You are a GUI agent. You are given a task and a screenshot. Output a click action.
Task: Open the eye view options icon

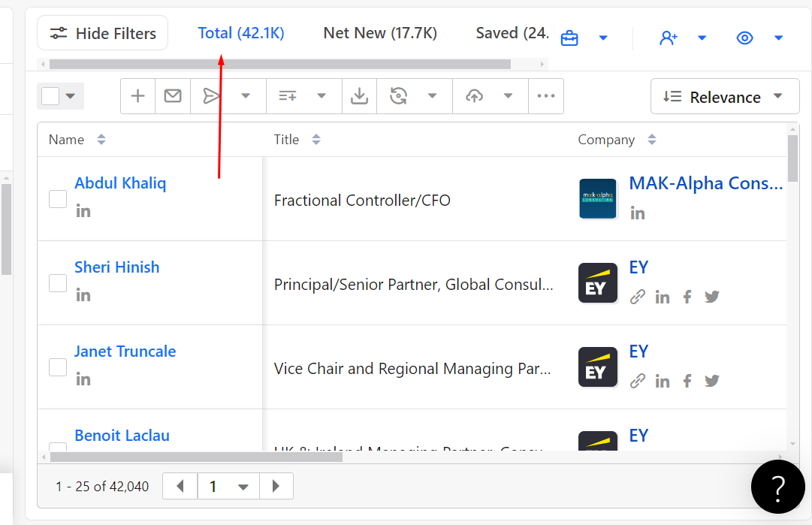(x=744, y=37)
